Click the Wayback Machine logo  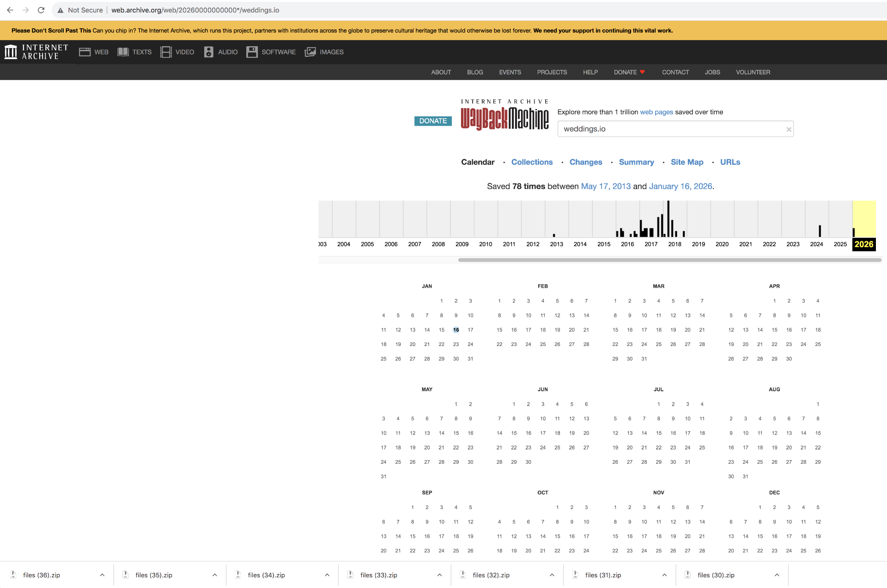pyautogui.click(x=504, y=115)
